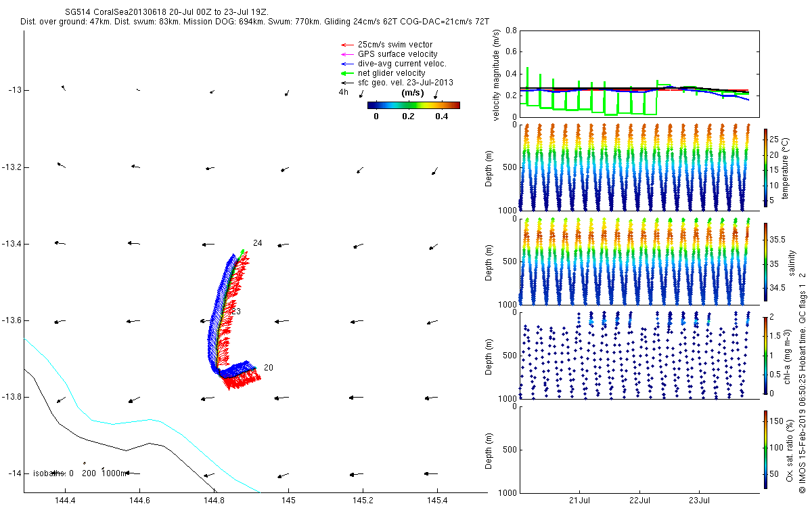This screenshot has height=508, width=812.
Task: Click the 'dive-avg current veloc.' legend label
Action: click(403, 64)
